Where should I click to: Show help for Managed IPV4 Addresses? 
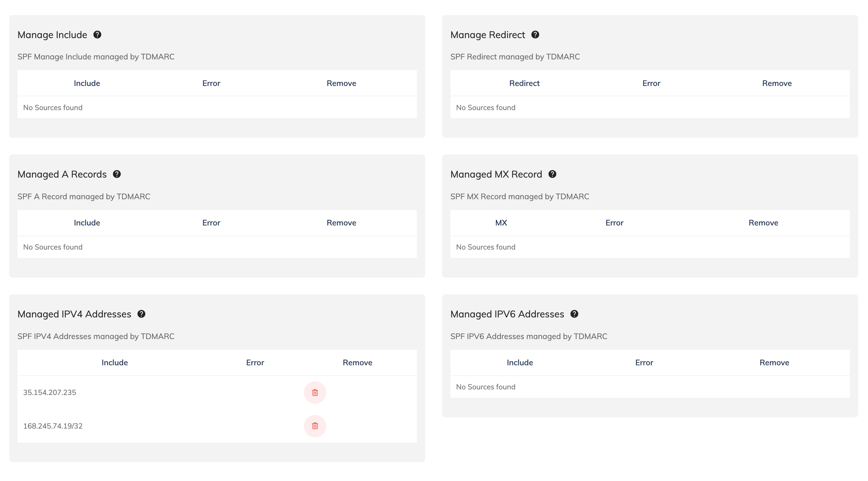tap(141, 314)
